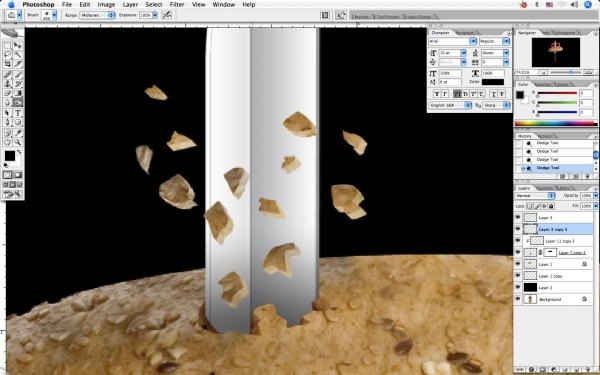Select the Magic Wand tool
Image resolution: width=600 pixels, height=375 pixels.
18,55
